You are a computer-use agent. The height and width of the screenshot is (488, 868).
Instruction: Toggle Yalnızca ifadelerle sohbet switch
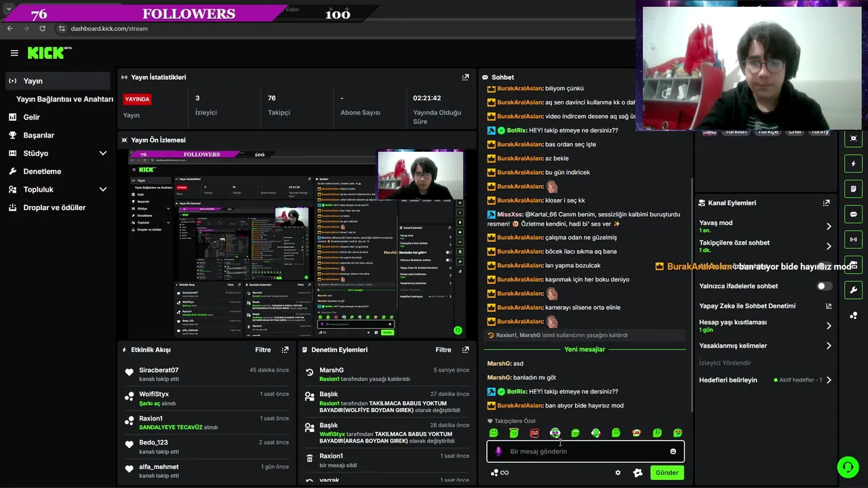coord(824,286)
